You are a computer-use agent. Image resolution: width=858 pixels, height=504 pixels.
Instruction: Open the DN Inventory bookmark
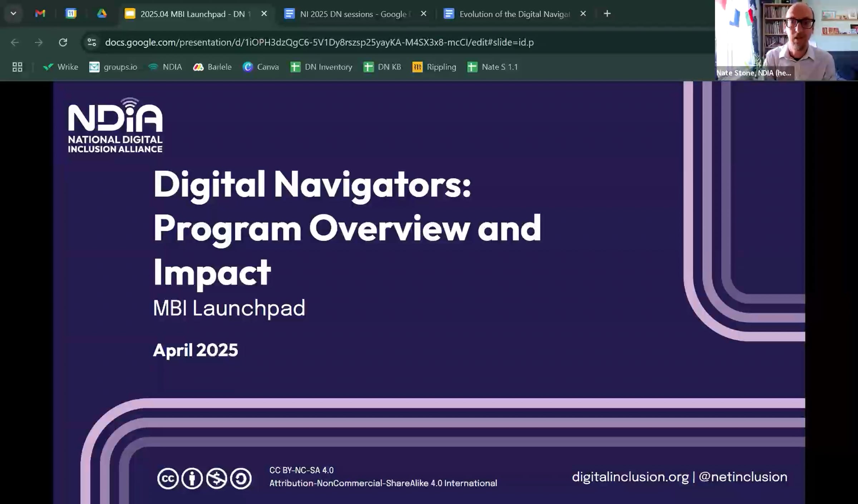click(321, 67)
